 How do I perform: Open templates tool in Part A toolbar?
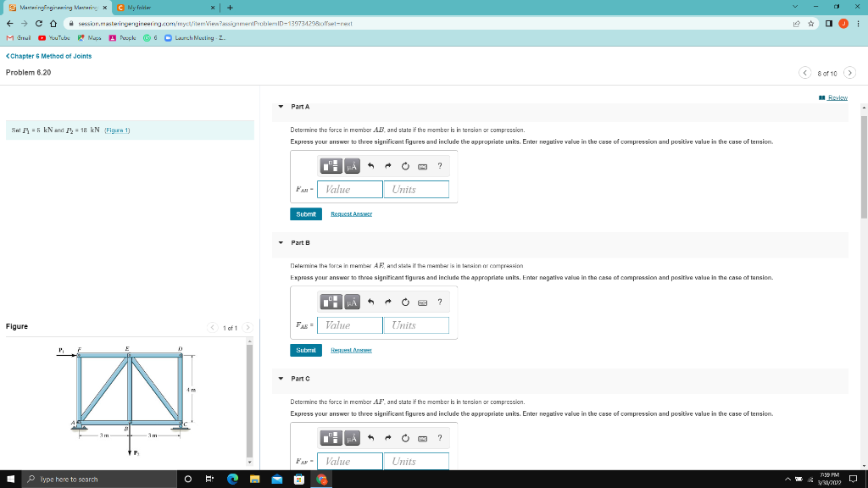pyautogui.click(x=331, y=166)
